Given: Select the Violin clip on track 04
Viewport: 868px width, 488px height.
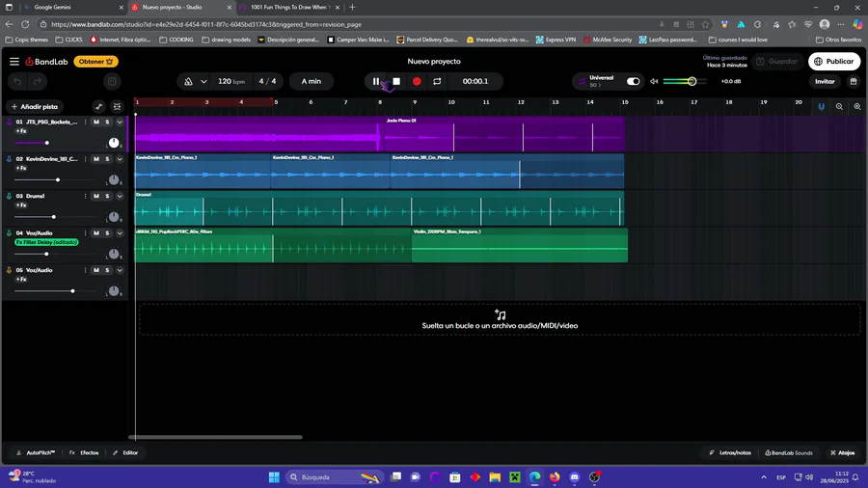Looking at the screenshot, I should 519,245.
